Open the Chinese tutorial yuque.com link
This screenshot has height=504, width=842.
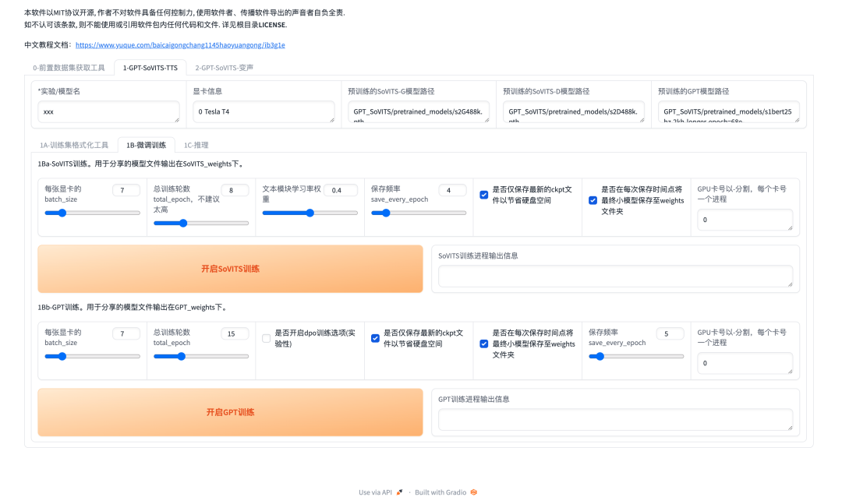(x=180, y=45)
